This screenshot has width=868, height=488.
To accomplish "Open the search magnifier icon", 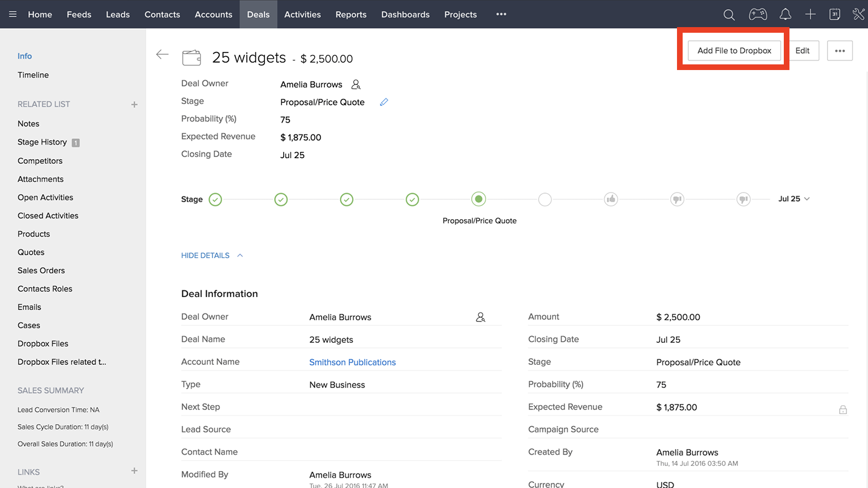I will pyautogui.click(x=729, y=15).
